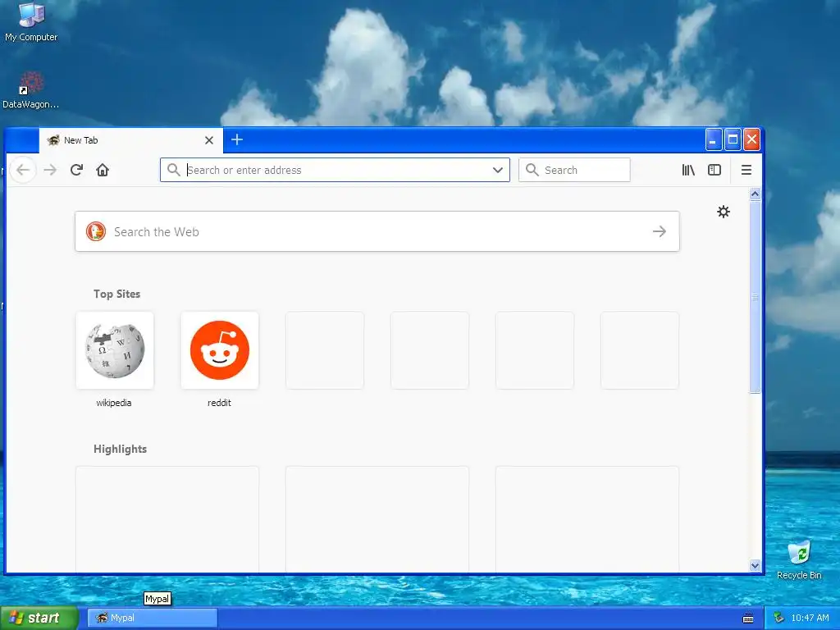Focus the Search the Web box
The image size is (840, 630).
[377, 231]
